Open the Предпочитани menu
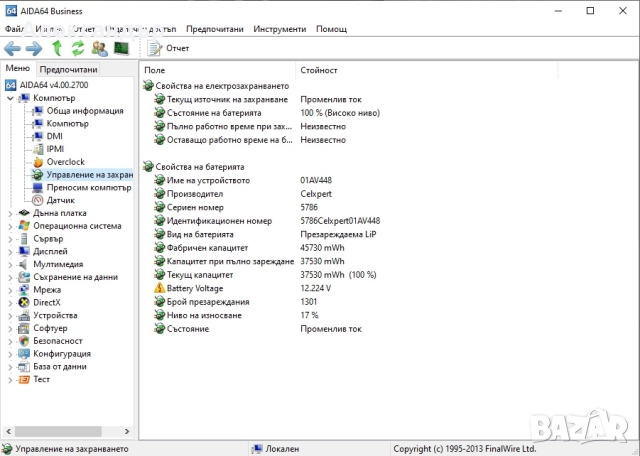This screenshot has height=456, width=640. tap(215, 29)
